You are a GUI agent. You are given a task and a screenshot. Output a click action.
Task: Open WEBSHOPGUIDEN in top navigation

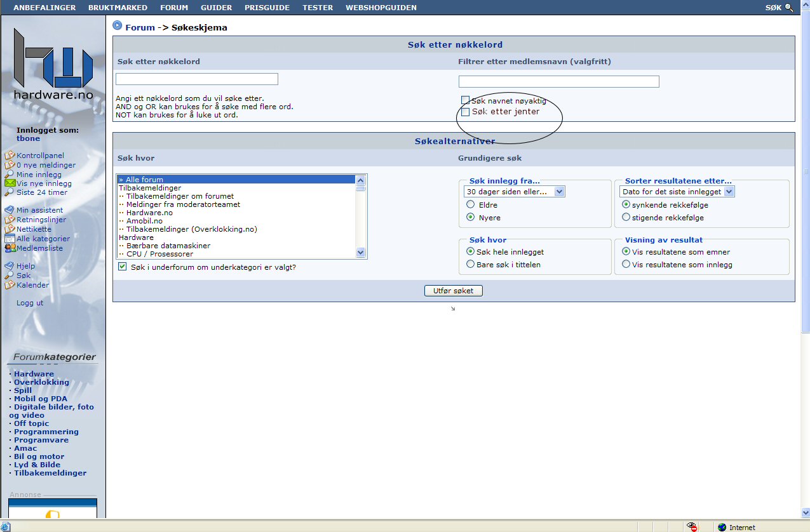pos(381,8)
